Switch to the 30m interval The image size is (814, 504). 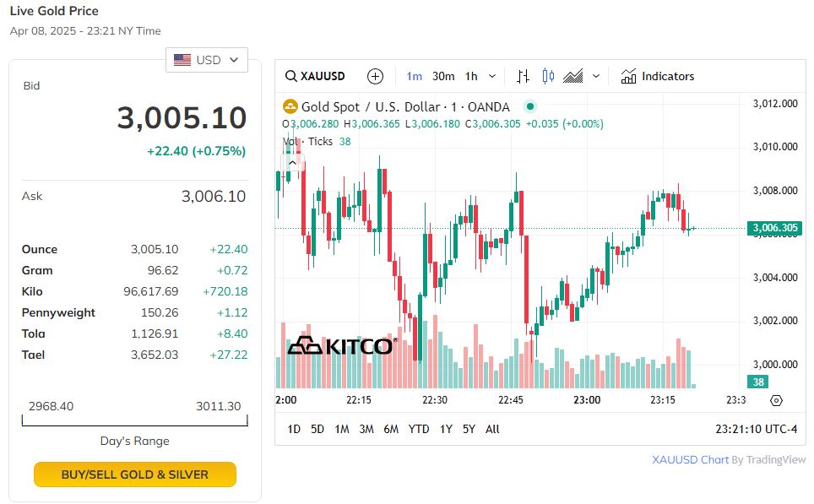click(442, 76)
